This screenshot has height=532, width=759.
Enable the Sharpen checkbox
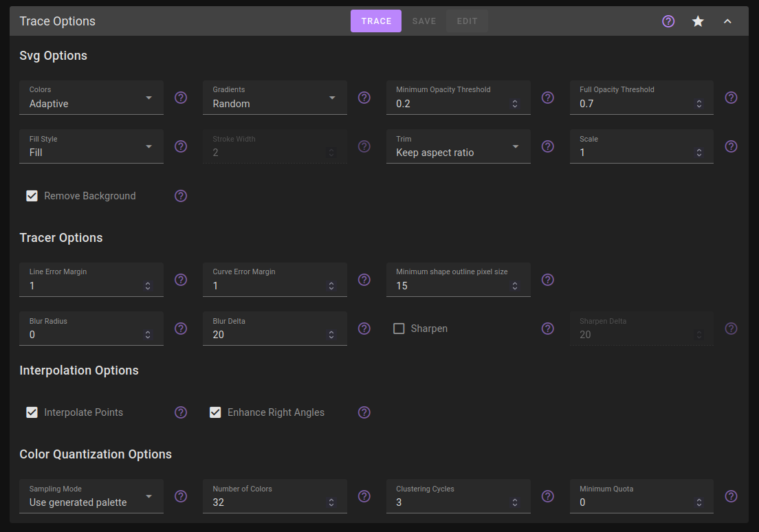pyautogui.click(x=399, y=329)
